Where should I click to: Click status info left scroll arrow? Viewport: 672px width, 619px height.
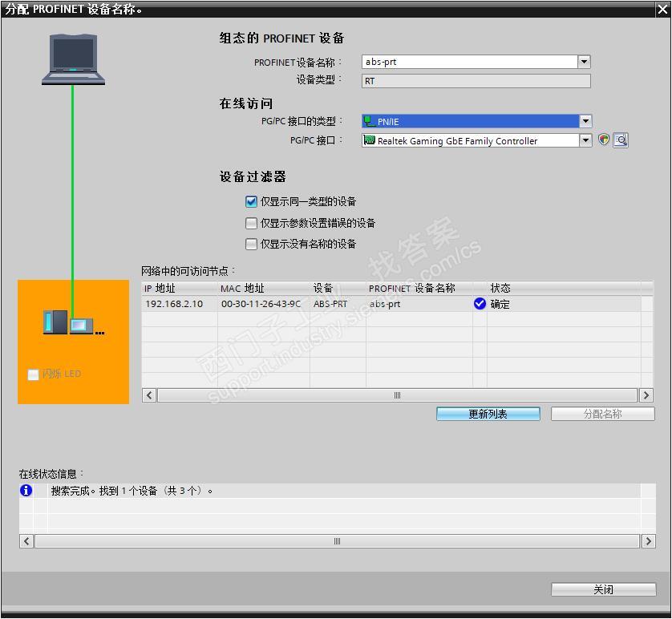click(x=26, y=541)
